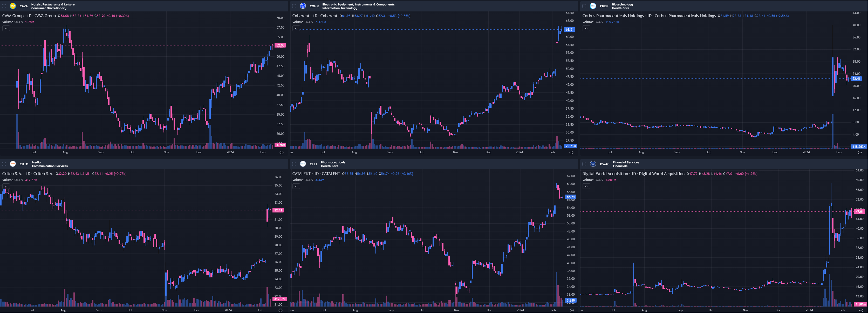Open settings gear on DWAC chart time axis
Image resolution: width=868 pixels, height=313 pixels.
pos(862,310)
